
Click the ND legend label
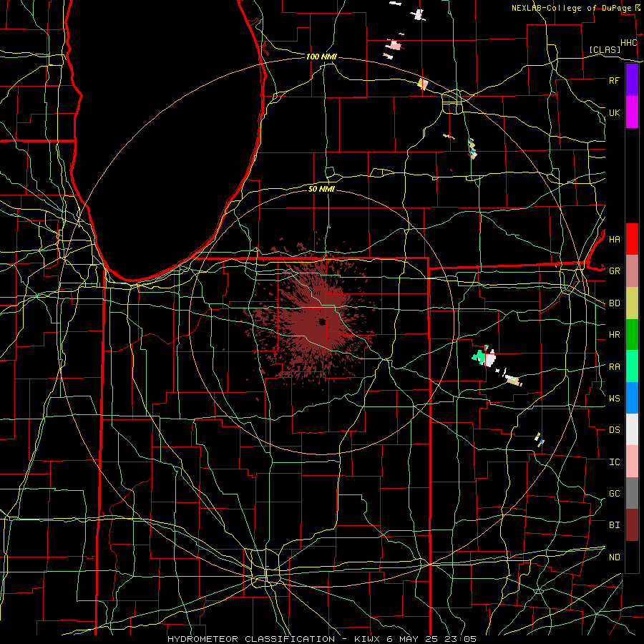[x=614, y=557]
